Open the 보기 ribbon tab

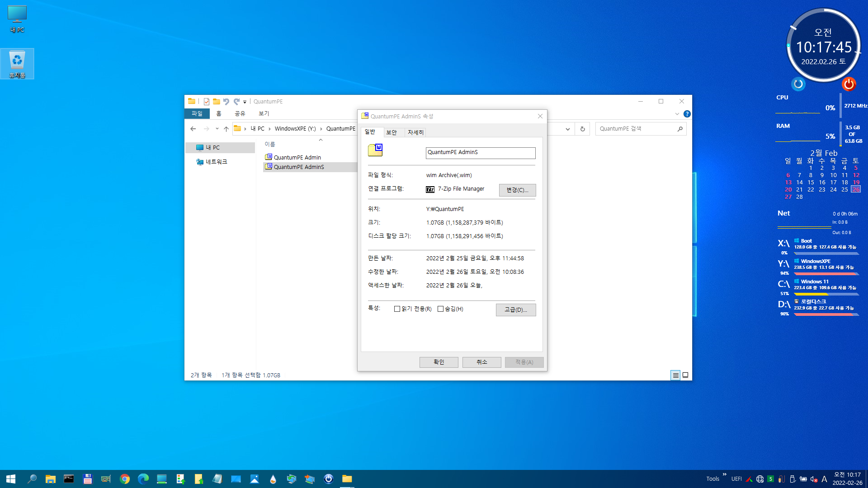point(264,113)
